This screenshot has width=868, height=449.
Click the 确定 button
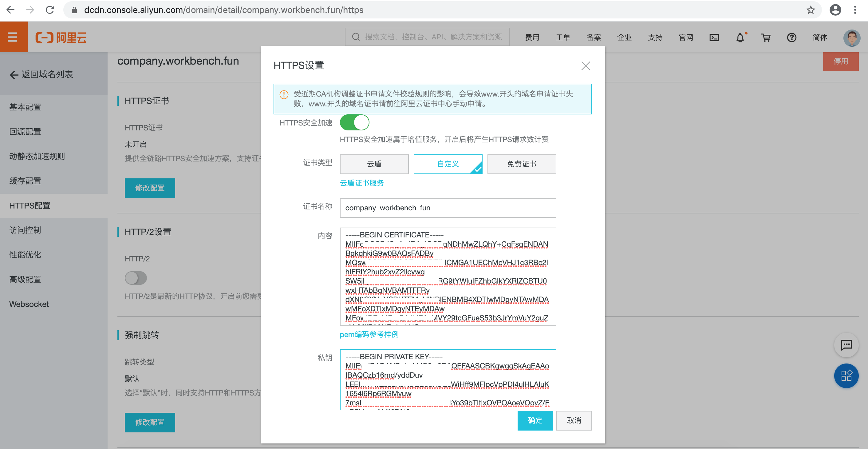(x=535, y=420)
